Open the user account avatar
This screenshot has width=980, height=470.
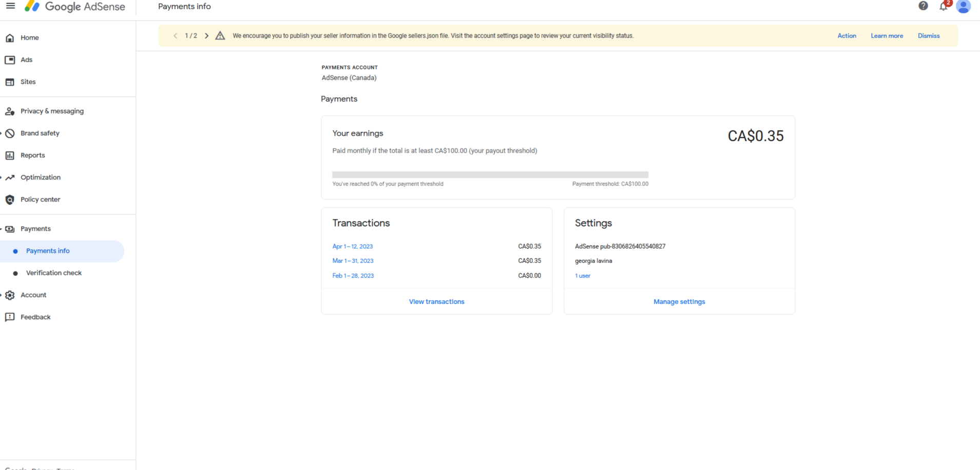click(x=963, y=6)
